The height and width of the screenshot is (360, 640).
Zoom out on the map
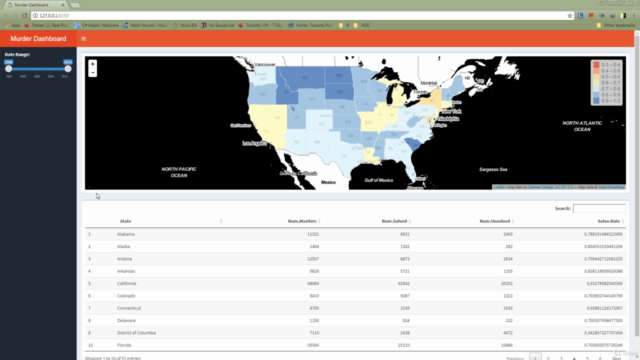[93, 73]
